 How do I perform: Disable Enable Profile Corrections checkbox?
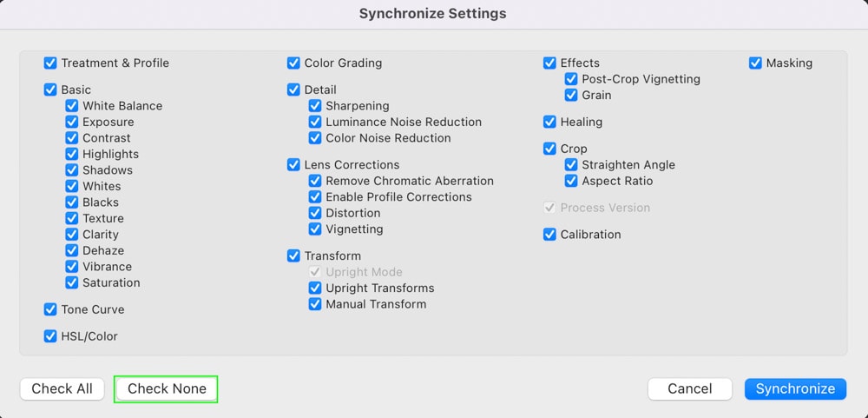click(315, 197)
